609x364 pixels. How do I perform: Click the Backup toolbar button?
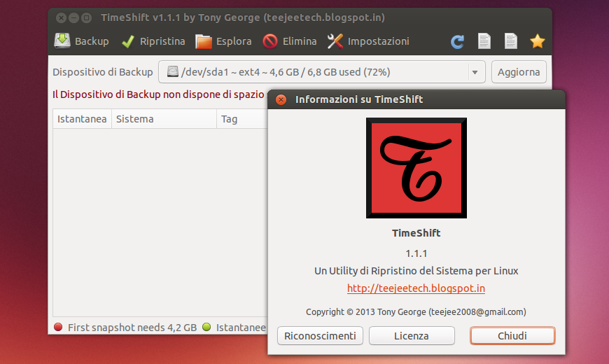(82, 41)
